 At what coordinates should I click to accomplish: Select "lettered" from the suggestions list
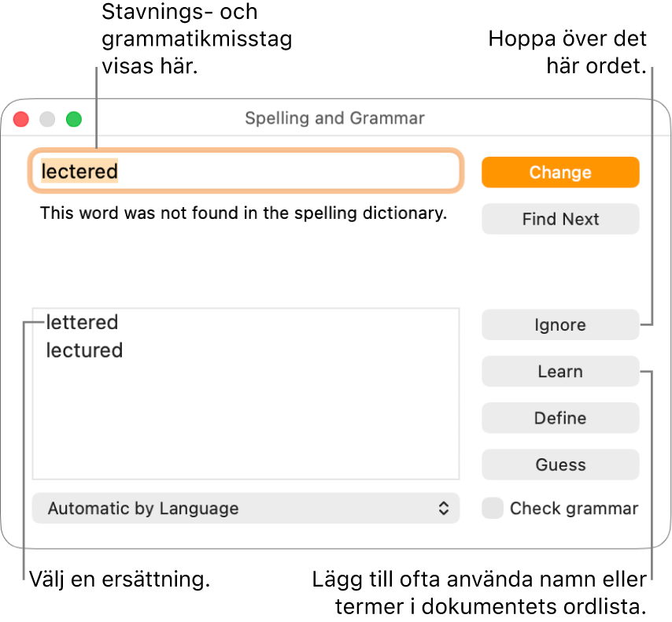(82, 322)
